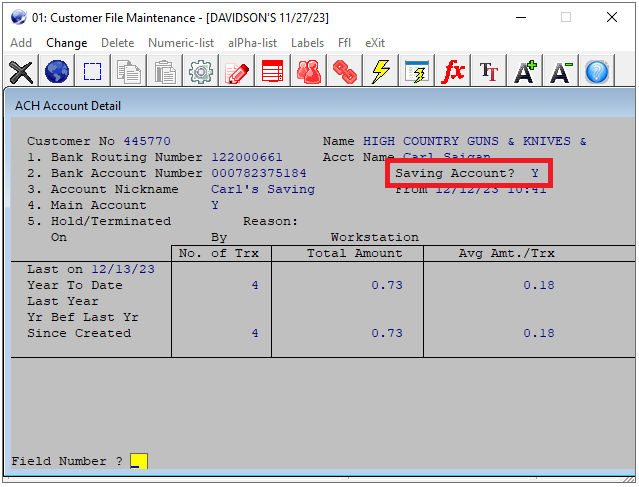Click the yellow Field Number input box
The height and width of the screenshot is (487, 639).
(139, 461)
